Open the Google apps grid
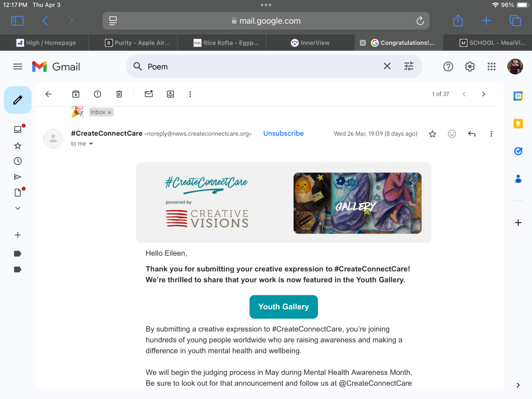The image size is (532, 399). click(491, 66)
